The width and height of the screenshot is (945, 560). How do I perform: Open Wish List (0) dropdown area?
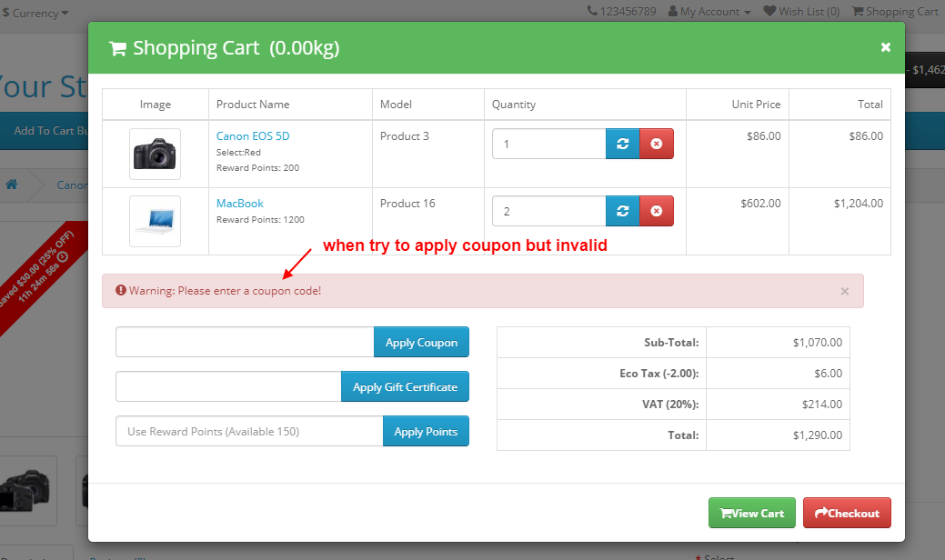tap(801, 12)
